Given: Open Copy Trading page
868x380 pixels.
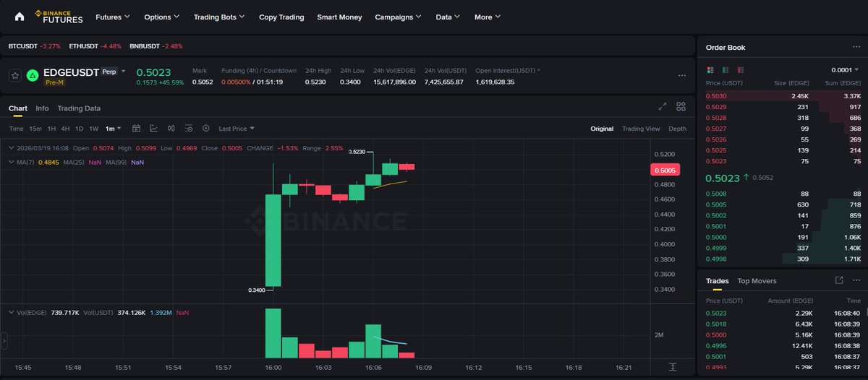Looking at the screenshot, I should coord(281,17).
